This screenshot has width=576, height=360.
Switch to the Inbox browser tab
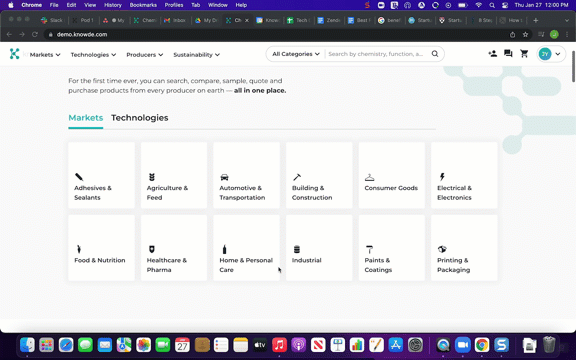pos(176,20)
